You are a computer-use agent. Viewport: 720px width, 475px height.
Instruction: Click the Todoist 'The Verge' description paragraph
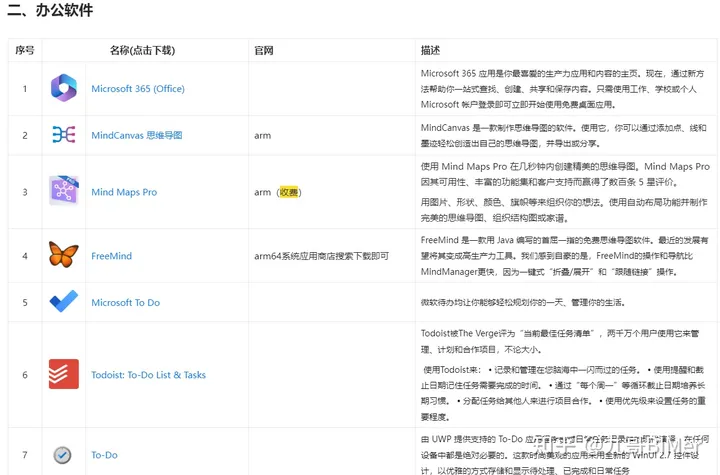[560, 341]
